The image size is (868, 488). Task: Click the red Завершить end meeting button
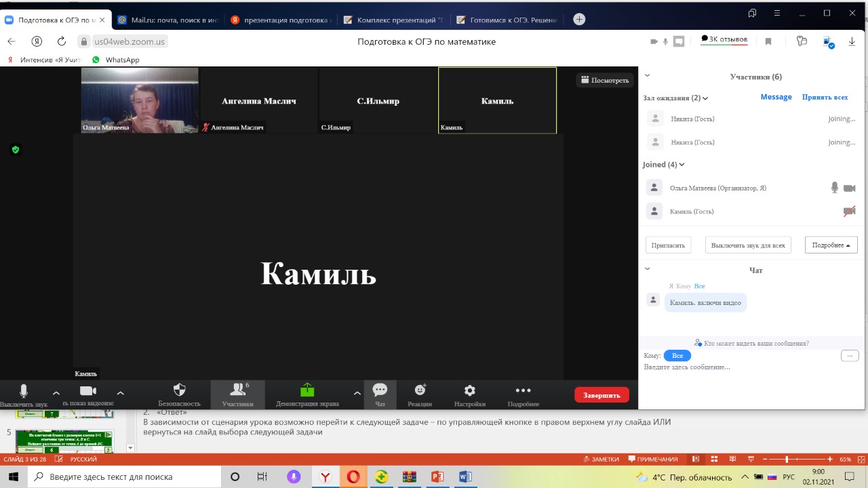(x=601, y=395)
